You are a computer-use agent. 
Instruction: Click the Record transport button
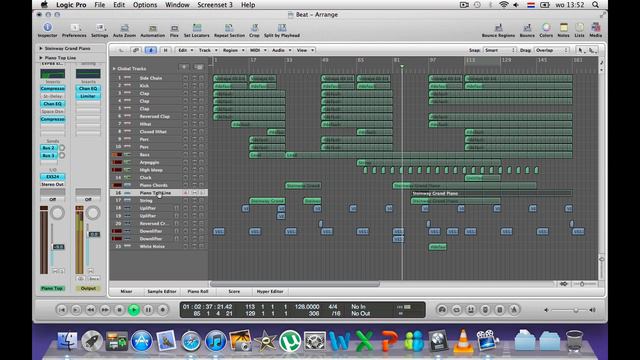point(162,310)
